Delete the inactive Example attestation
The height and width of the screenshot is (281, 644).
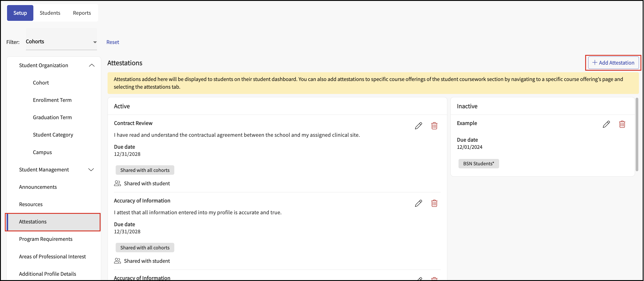click(x=622, y=124)
